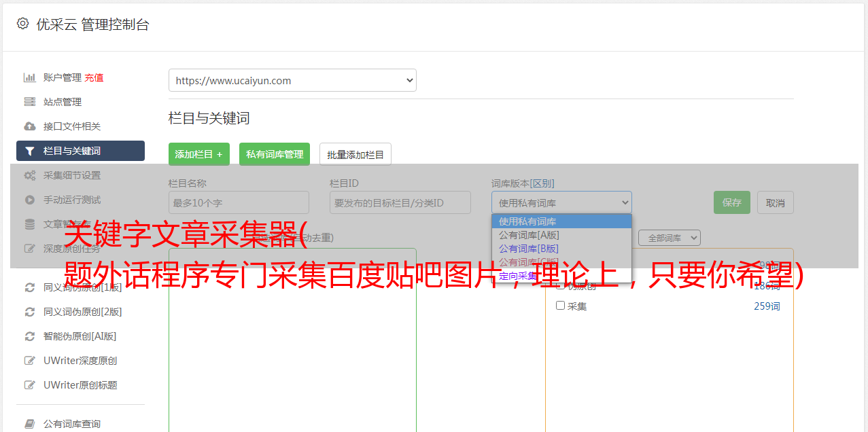Open the 词库版本[区别] select box
This screenshot has width=868, height=432.
pyautogui.click(x=561, y=202)
